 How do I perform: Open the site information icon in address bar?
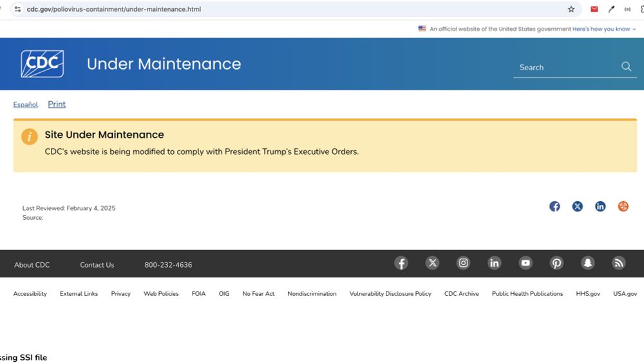click(17, 9)
